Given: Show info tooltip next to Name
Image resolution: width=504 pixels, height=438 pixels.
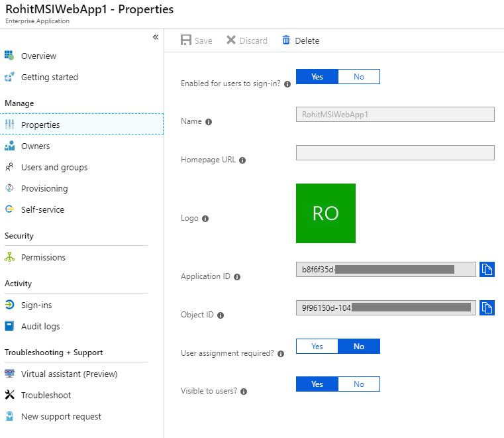Looking at the screenshot, I should click(209, 122).
